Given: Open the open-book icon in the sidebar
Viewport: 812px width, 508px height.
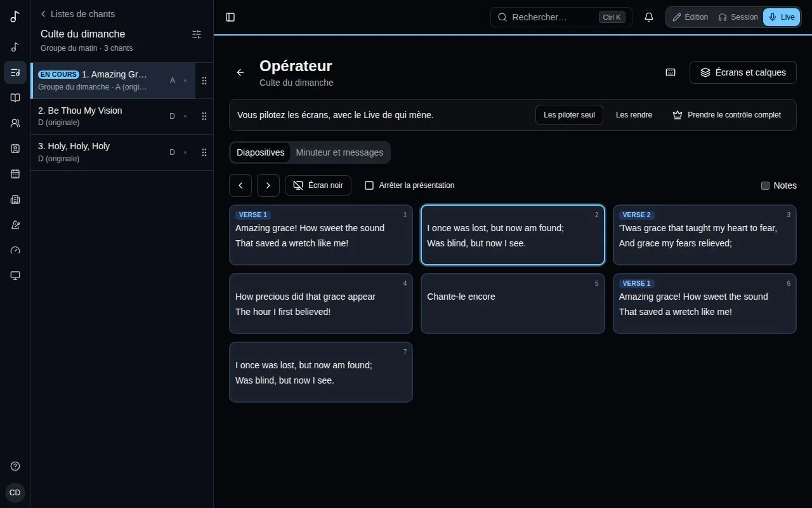Looking at the screenshot, I should [15, 98].
